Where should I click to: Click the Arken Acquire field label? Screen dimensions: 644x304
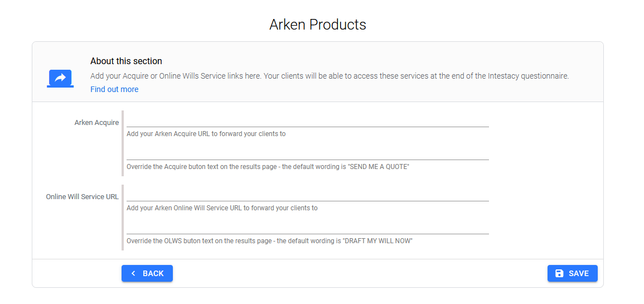click(96, 123)
